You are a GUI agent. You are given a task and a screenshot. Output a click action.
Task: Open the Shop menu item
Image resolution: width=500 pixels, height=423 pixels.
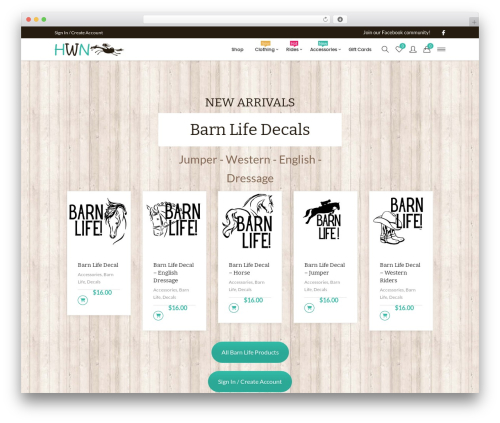[x=237, y=49]
